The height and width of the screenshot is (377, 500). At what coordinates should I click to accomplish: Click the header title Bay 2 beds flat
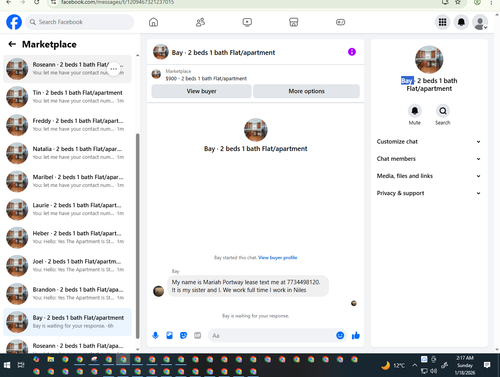coord(223,52)
